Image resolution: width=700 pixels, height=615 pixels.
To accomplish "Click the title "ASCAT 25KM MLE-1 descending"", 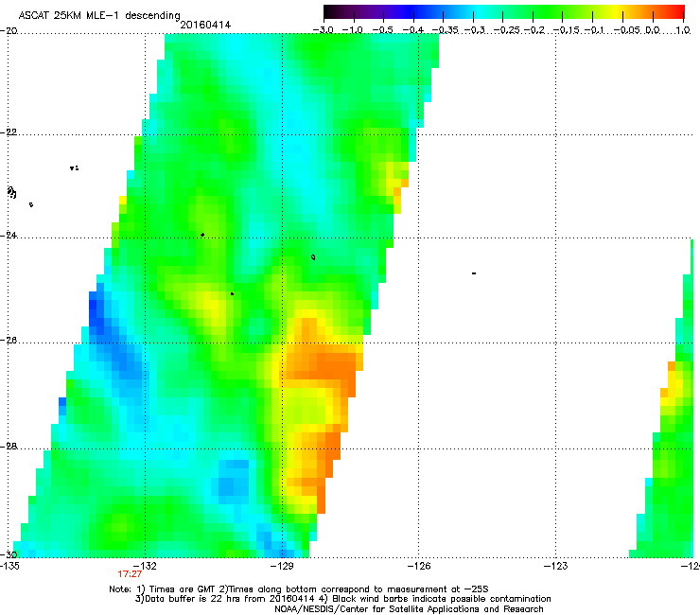I will (x=99, y=15).
